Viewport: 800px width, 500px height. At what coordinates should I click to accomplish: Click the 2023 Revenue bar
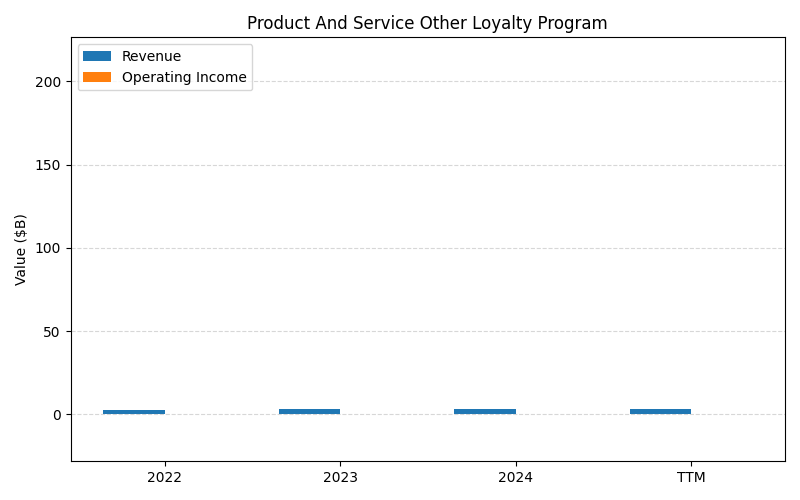(x=309, y=411)
